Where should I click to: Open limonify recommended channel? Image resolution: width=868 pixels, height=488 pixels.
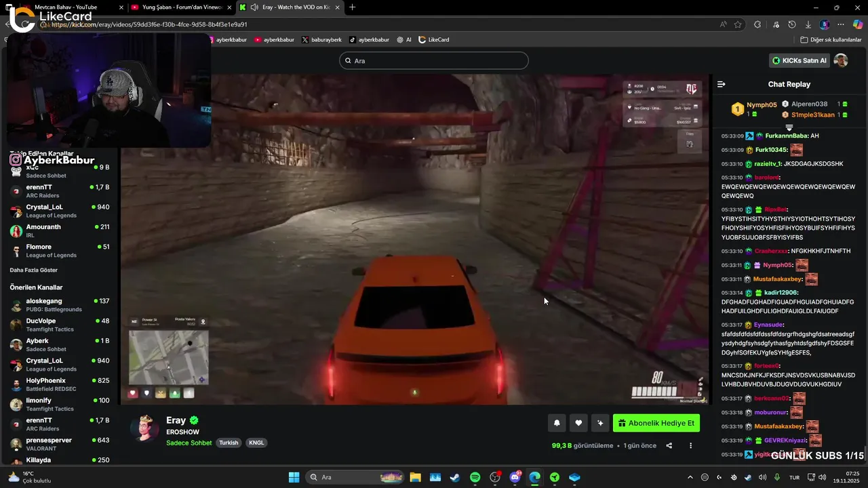click(x=60, y=404)
